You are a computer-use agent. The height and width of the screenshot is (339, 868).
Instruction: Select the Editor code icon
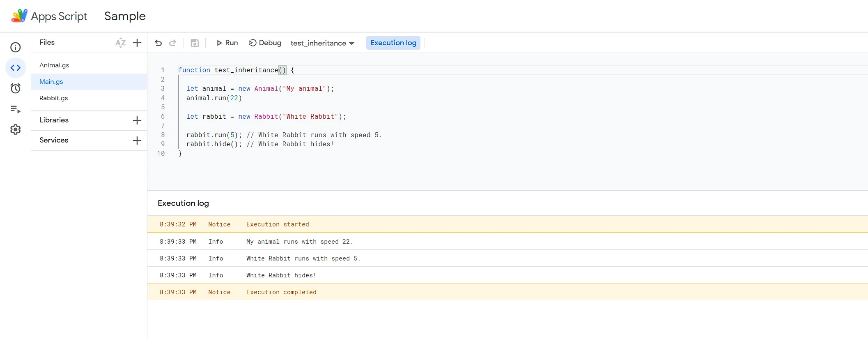(x=16, y=68)
